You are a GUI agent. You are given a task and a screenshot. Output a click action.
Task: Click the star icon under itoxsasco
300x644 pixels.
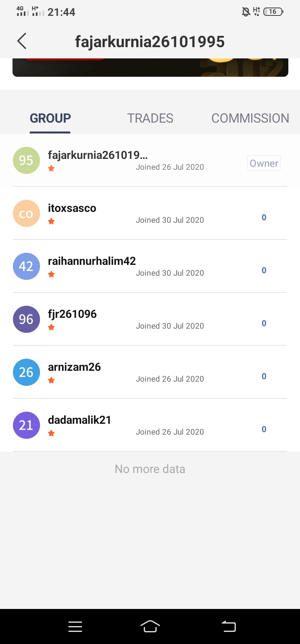tap(51, 221)
